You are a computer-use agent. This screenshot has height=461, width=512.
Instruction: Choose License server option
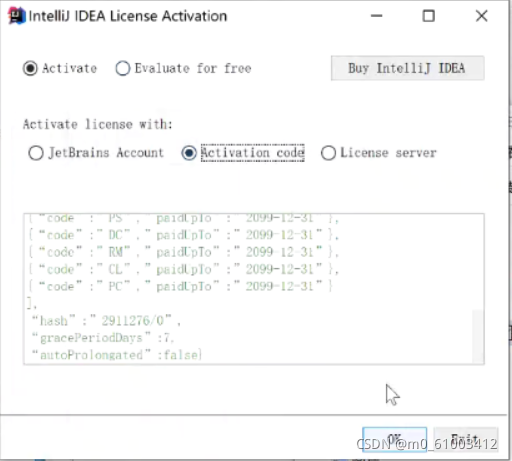[x=379, y=153]
